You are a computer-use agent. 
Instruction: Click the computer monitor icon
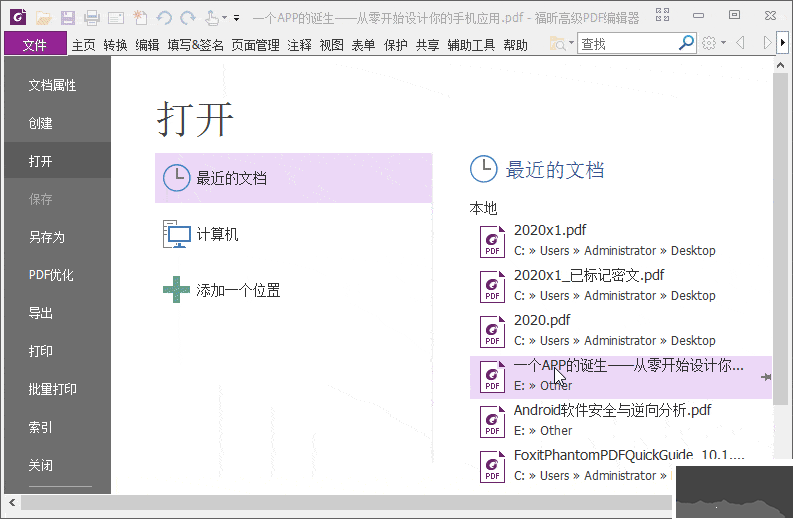coord(177,234)
